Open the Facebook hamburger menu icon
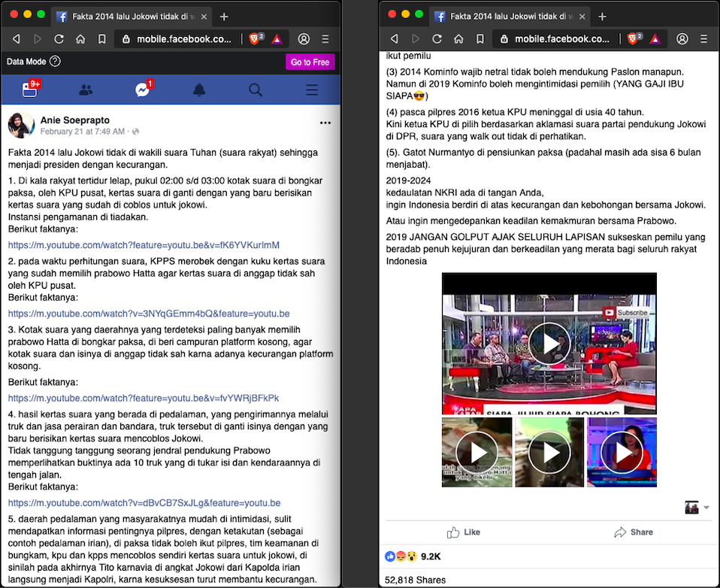This screenshot has width=720, height=588. [312, 90]
